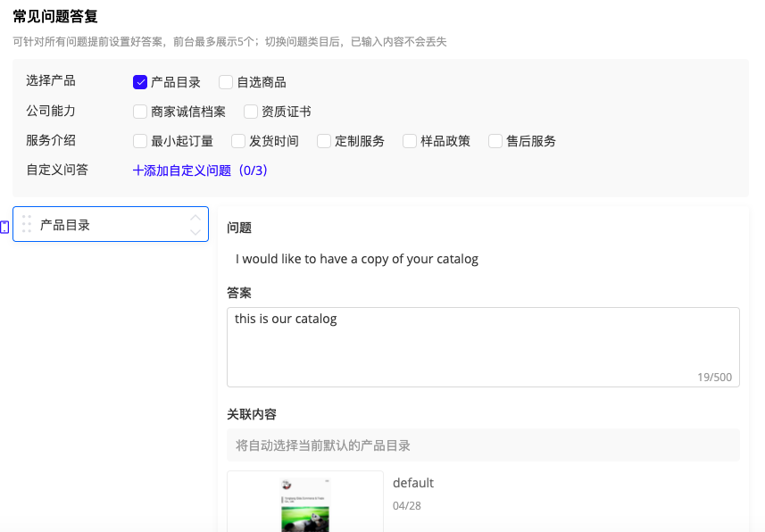The image size is (765, 532).
Task: Enable the 资质证书 checkbox
Action: coord(249,111)
